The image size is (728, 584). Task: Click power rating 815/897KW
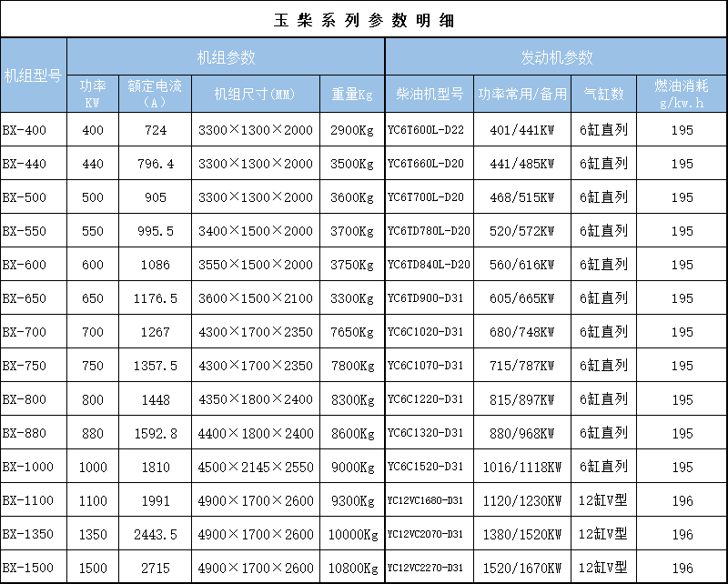[522, 399]
